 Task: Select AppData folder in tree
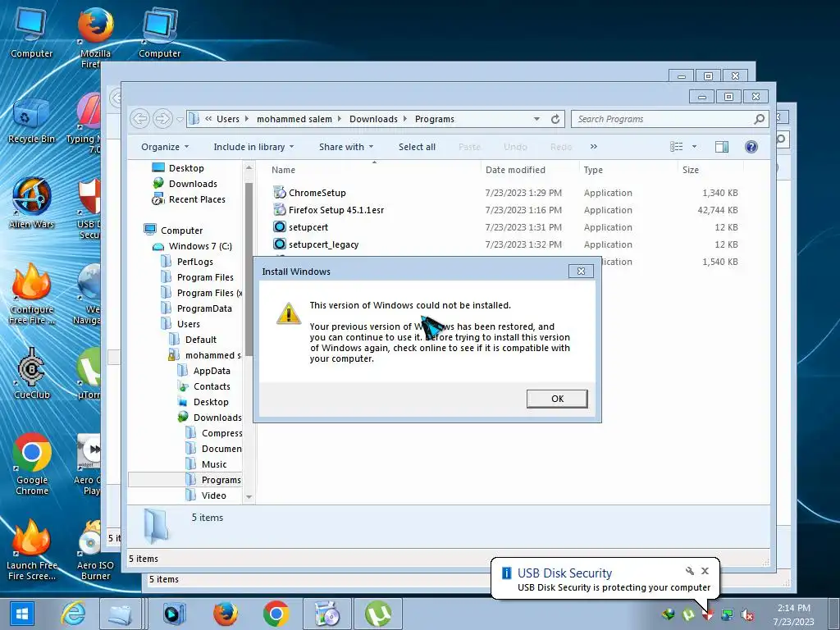pos(211,371)
